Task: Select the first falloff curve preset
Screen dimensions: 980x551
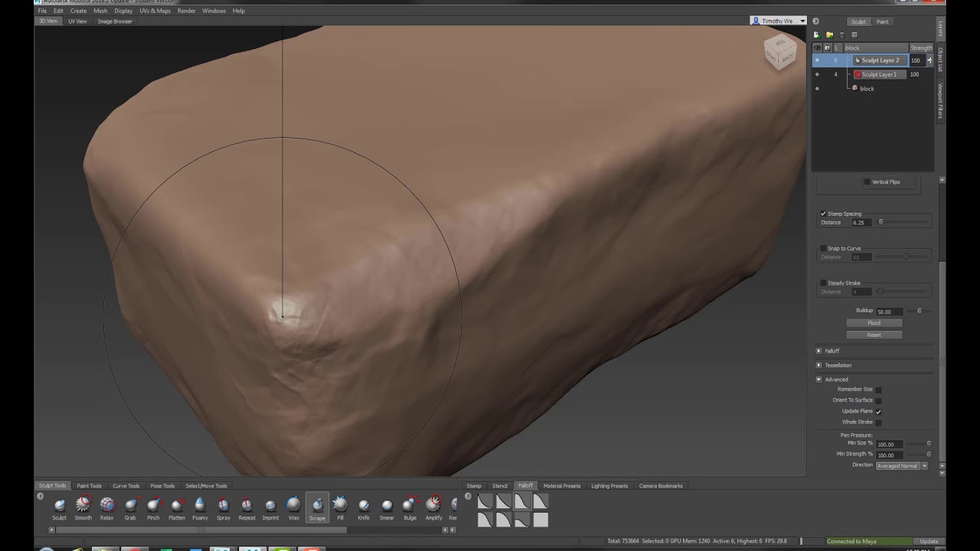Action: click(485, 501)
